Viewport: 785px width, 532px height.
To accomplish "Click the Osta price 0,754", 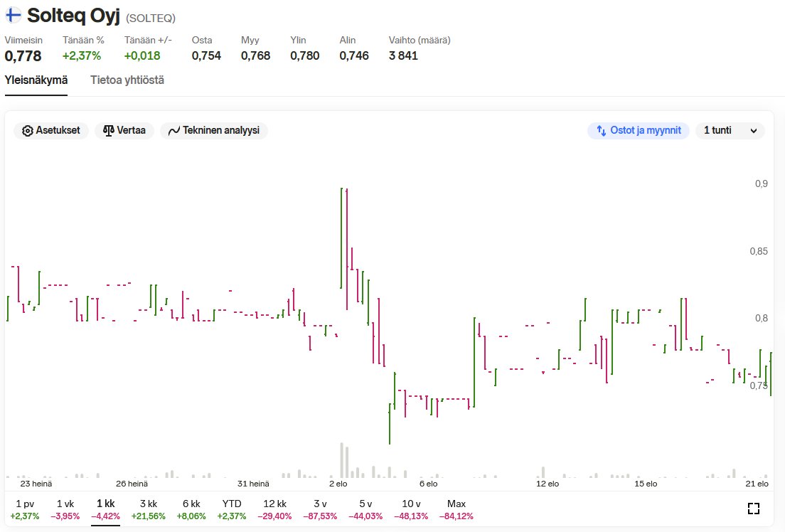I will pyautogui.click(x=206, y=55).
